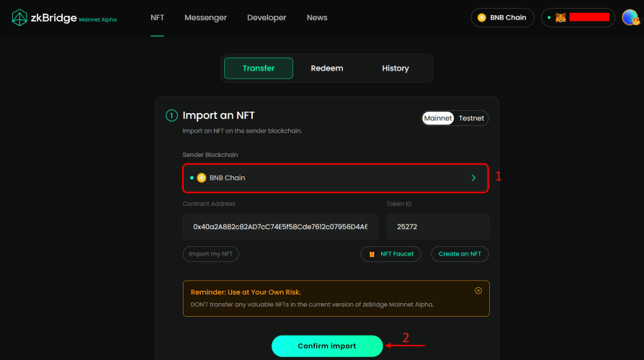
Task: Switch to Mainnet network
Action: point(438,118)
